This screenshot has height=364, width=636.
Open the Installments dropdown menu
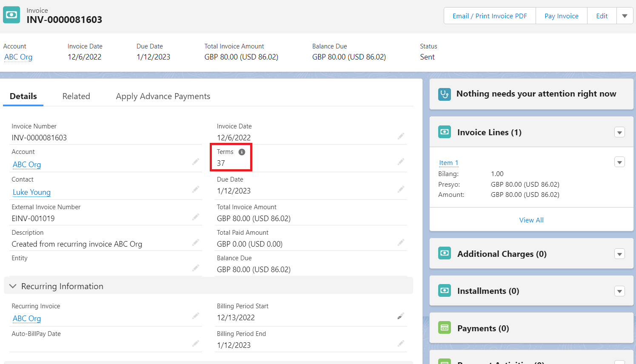click(x=619, y=291)
